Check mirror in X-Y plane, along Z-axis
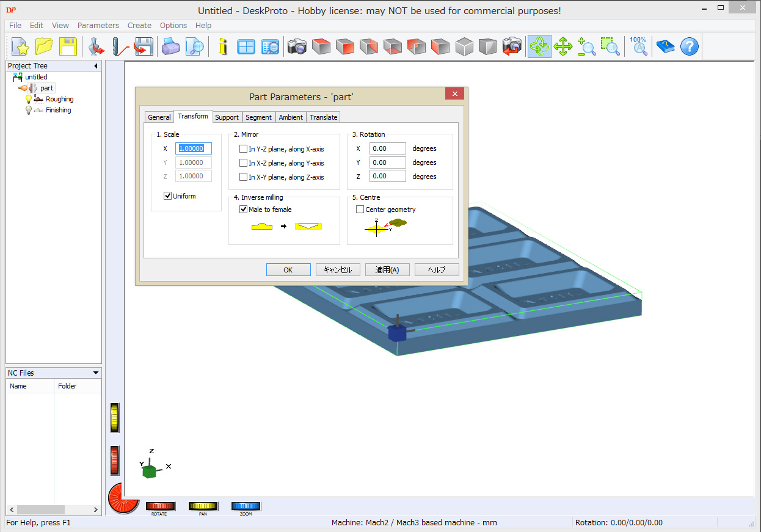The image size is (761, 532). pos(244,177)
